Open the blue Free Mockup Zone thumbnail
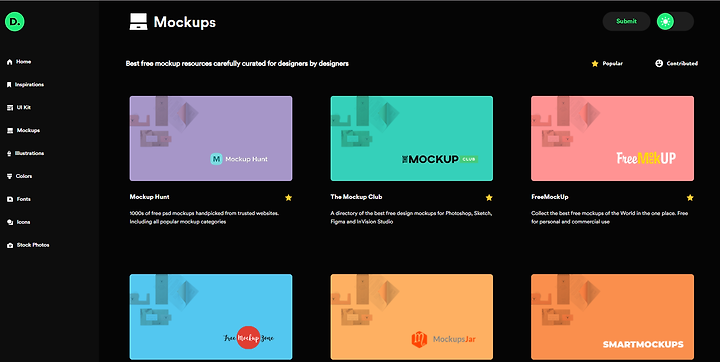The image size is (720, 362). [x=211, y=317]
